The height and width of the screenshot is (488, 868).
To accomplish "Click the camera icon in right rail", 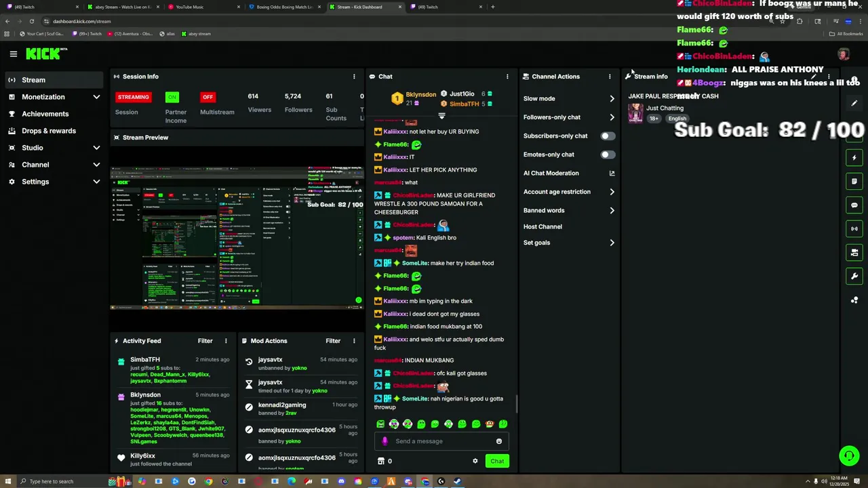I will pos(854,252).
